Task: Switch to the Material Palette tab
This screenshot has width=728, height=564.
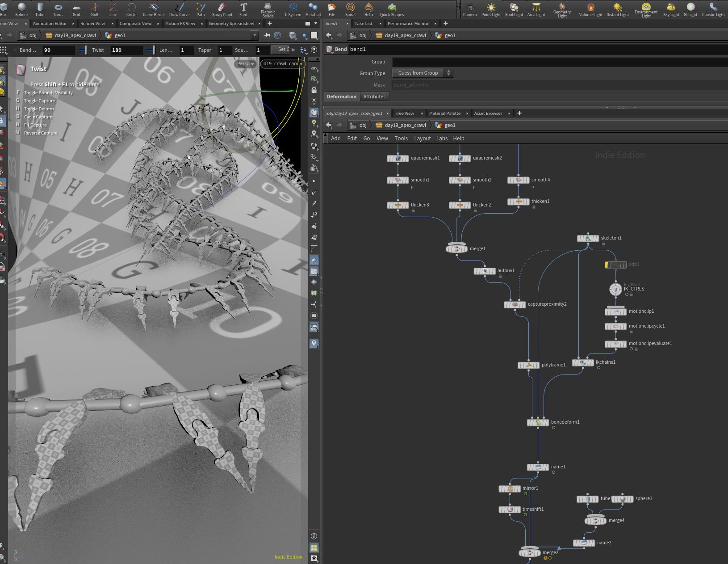Action: pyautogui.click(x=445, y=114)
